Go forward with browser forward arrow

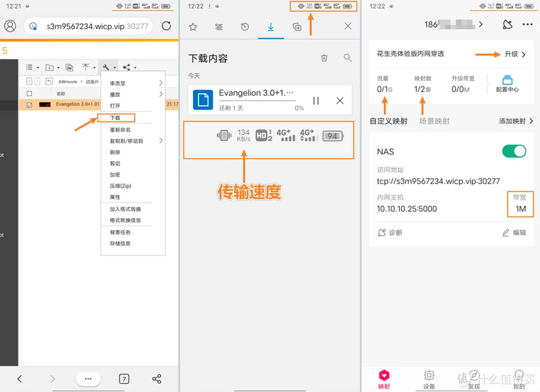tap(53, 379)
